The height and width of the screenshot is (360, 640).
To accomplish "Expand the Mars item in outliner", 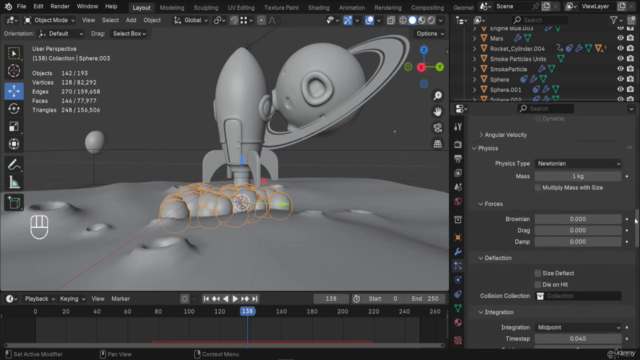I will pos(474,38).
